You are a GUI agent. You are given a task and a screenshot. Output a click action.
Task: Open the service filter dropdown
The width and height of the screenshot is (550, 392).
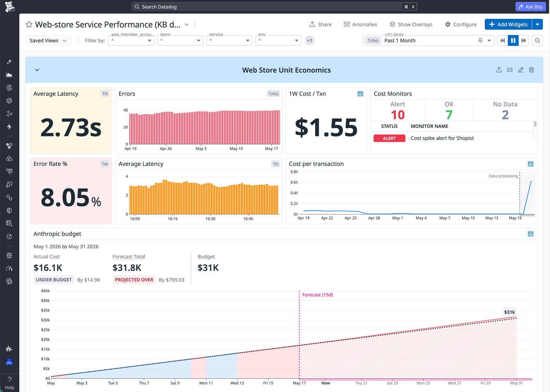(x=229, y=40)
